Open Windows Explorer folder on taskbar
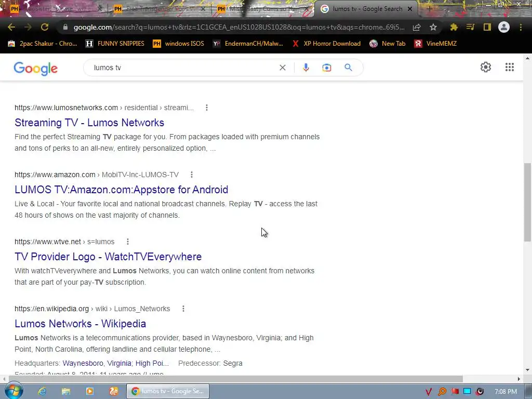Viewport: 532px width, 399px height. coord(66,391)
